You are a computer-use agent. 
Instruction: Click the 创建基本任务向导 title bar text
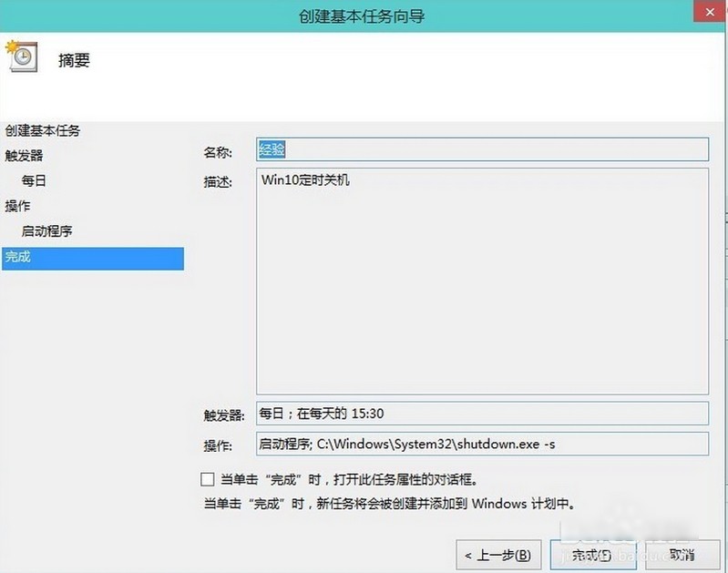[x=362, y=16]
